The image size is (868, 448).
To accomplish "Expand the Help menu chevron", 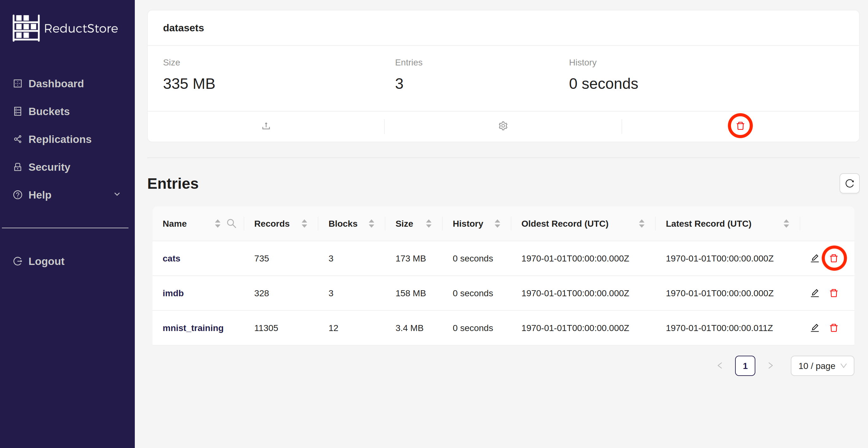I will (x=117, y=194).
